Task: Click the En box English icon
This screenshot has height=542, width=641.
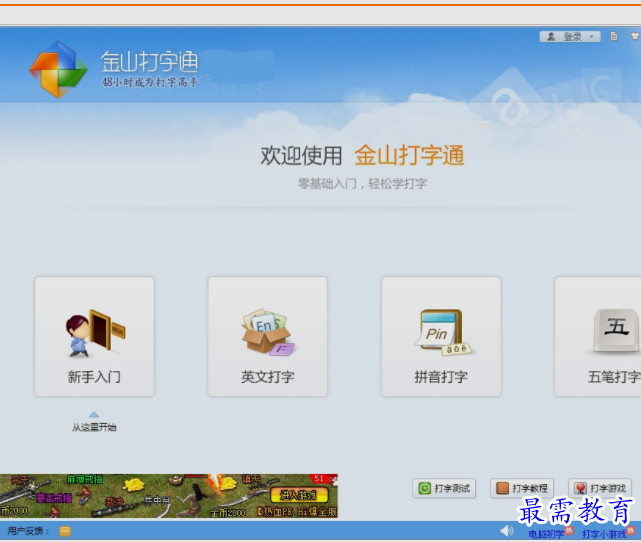Action: tap(268, 332)
